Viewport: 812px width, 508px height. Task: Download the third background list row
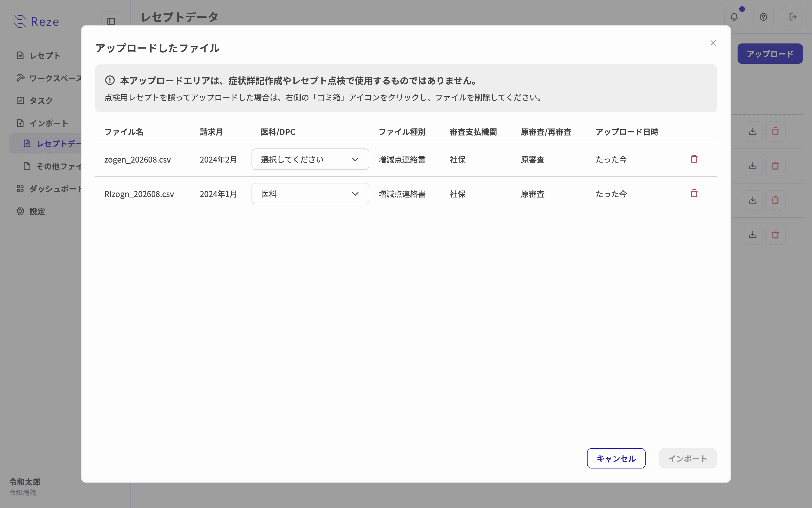[x=753, y=200]
